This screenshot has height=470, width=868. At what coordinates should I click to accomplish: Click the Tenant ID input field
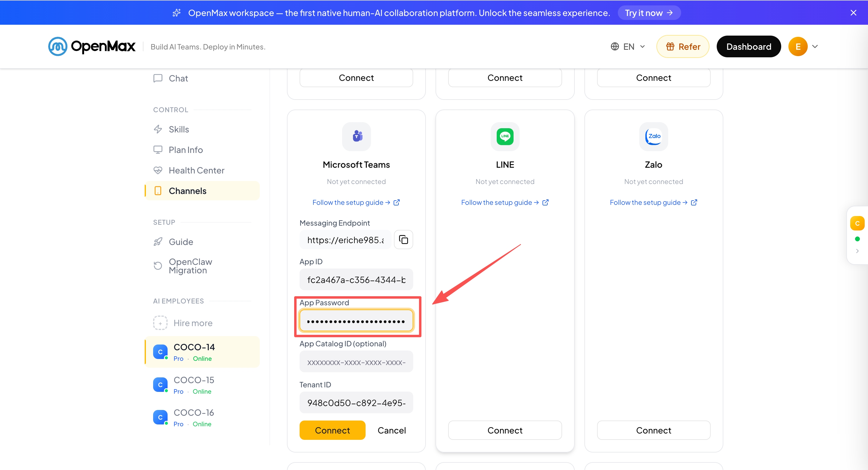[356, 402]
